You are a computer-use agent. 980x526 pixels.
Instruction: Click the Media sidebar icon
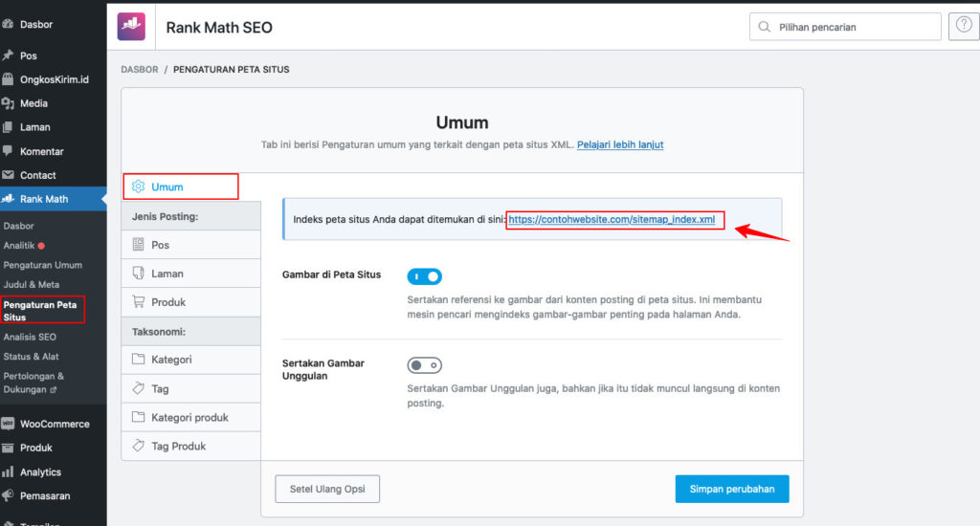[x=8, y=103]
